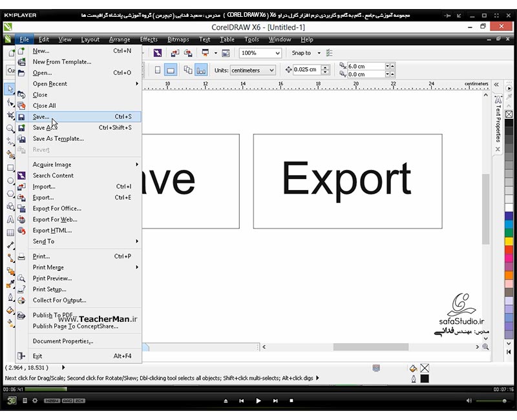Select the Zoom tool in toolbox
Screen dimensions: 517x420
click(10, 128)
